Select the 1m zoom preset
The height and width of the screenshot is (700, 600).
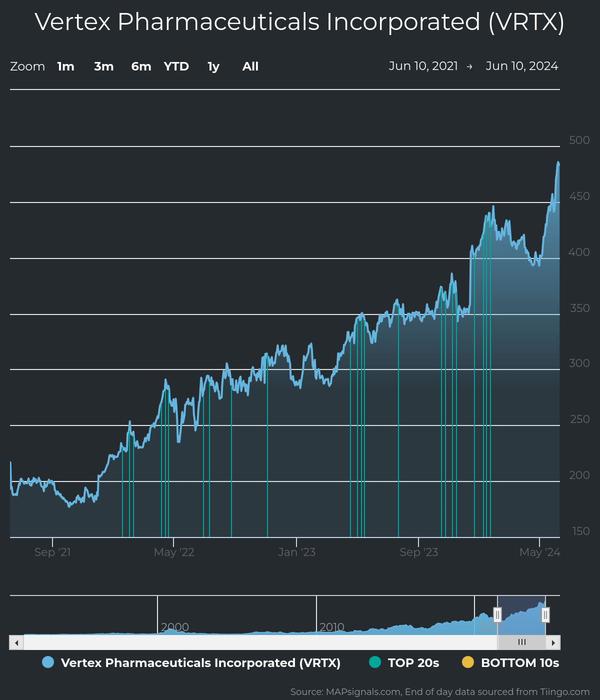click(65, 66)
